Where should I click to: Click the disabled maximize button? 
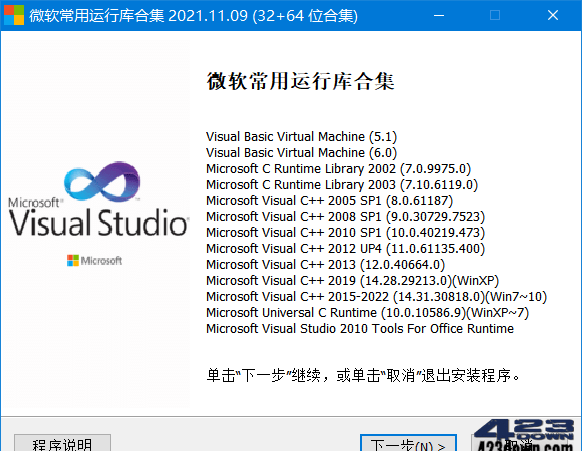pos(495,15)
